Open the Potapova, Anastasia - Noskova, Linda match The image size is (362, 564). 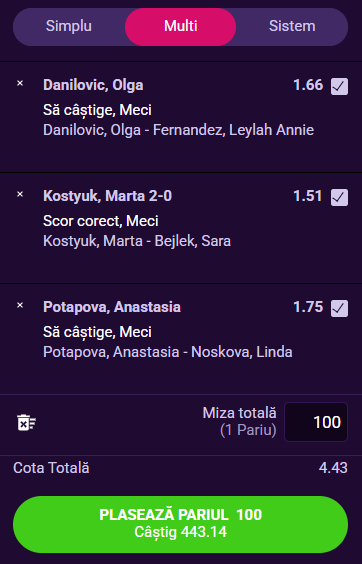point(168,352)
